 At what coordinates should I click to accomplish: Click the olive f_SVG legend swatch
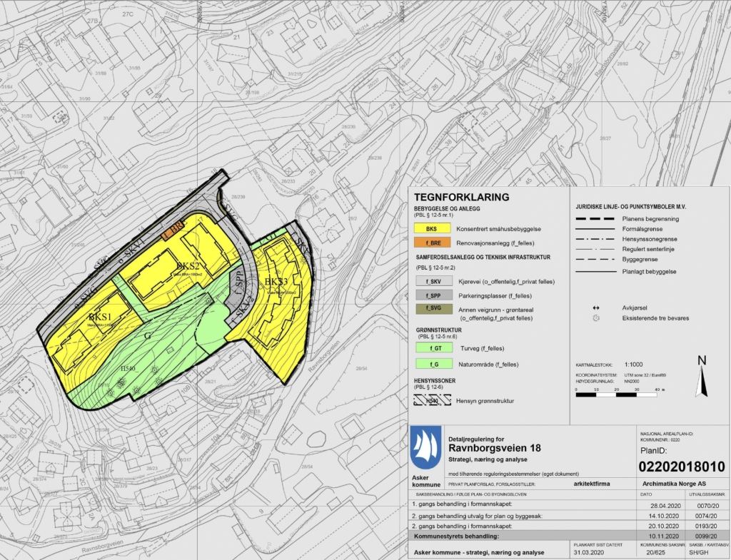pos(431,308)
